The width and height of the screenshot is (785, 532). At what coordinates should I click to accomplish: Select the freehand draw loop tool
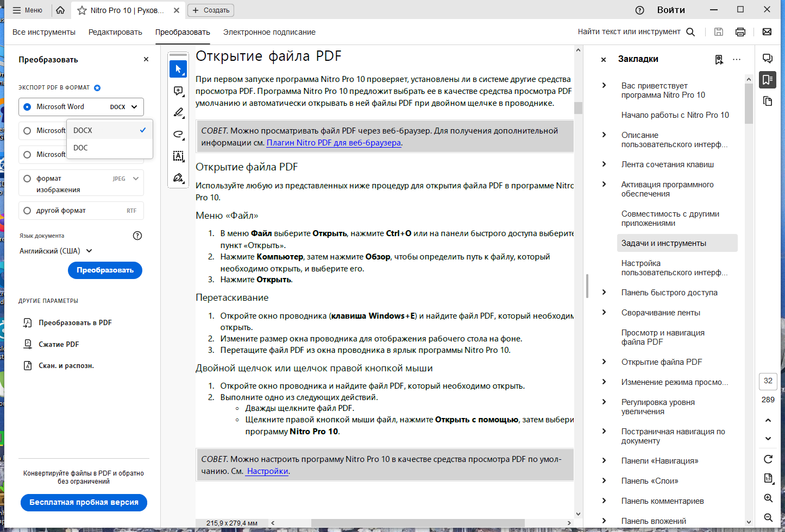[x=178, y=134]
